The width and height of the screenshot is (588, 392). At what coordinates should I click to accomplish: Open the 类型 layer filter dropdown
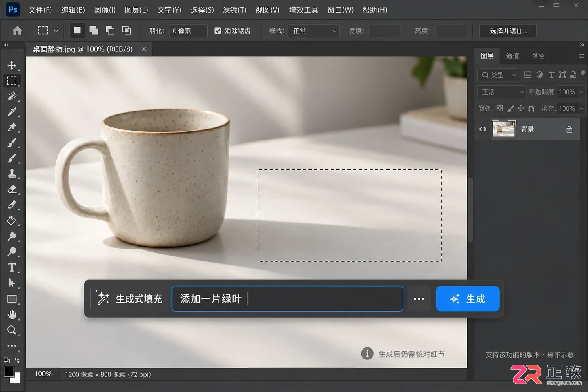498,75
